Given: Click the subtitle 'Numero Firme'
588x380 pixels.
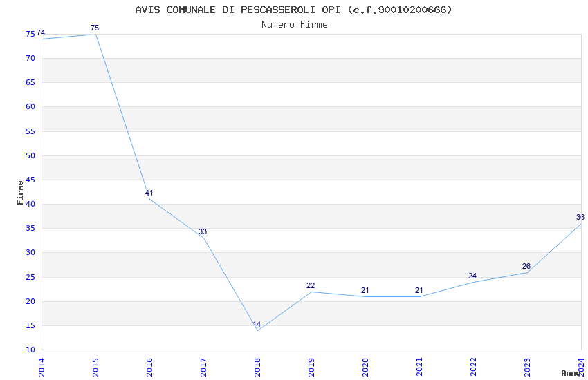Looking at the screenshot, I should [295, 25].
